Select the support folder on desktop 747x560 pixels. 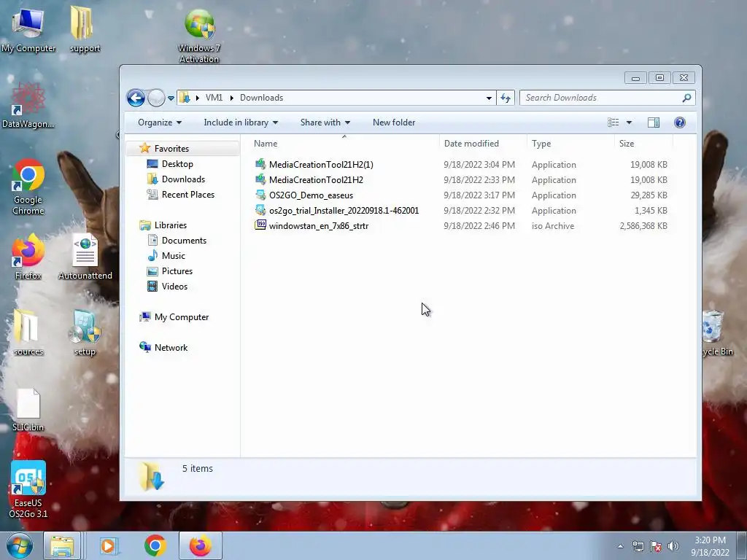tap(85, 29)
